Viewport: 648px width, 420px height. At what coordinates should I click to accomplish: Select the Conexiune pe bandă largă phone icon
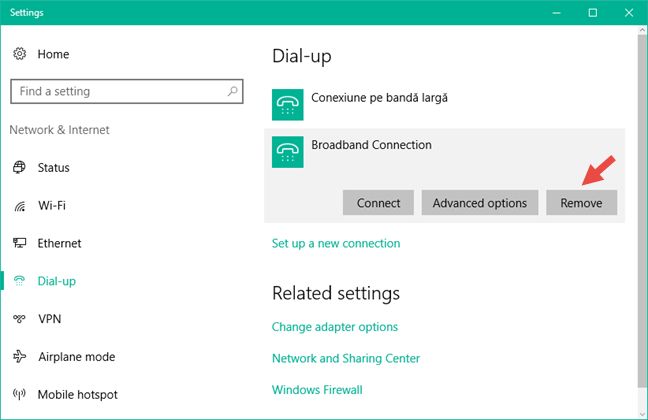coord(288,105)
